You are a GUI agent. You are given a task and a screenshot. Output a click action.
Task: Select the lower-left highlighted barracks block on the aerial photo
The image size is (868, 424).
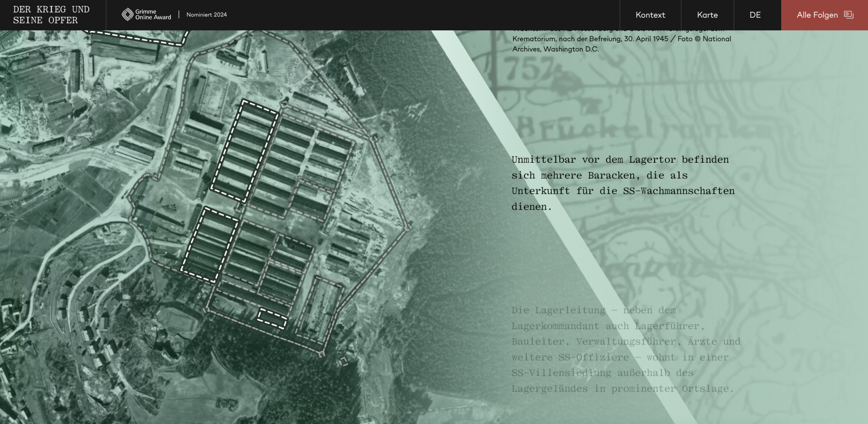pyautogui.click(x=209, y=245)
